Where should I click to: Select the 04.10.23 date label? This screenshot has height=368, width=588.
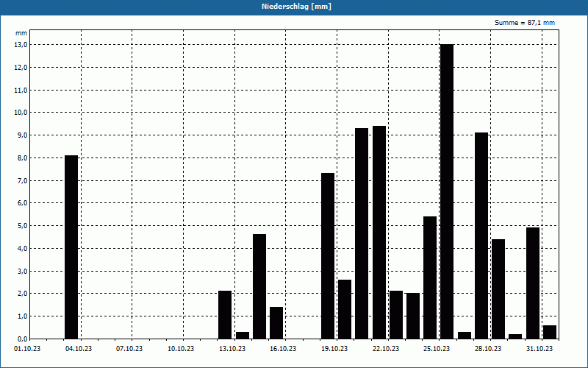pyautogui.click(x=79, y=349)
